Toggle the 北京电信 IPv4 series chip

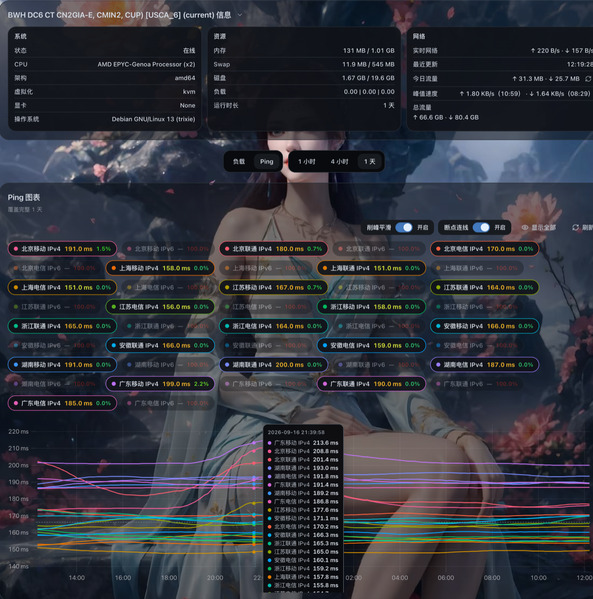click(485, 249)
